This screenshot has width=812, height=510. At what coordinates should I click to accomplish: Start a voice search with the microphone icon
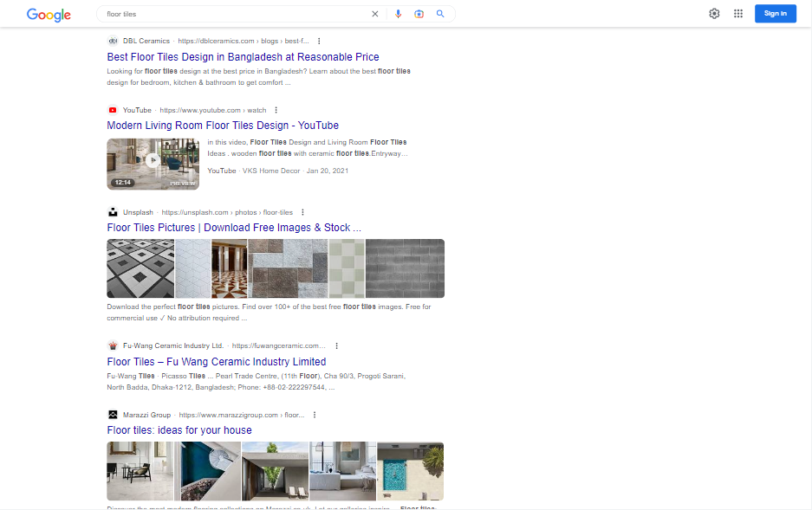tap(399, 14)
